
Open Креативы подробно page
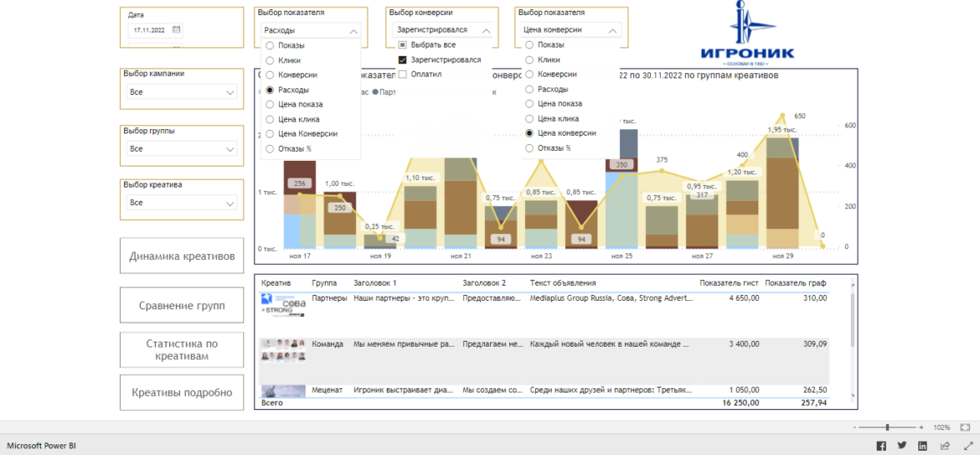click(182, 392)
